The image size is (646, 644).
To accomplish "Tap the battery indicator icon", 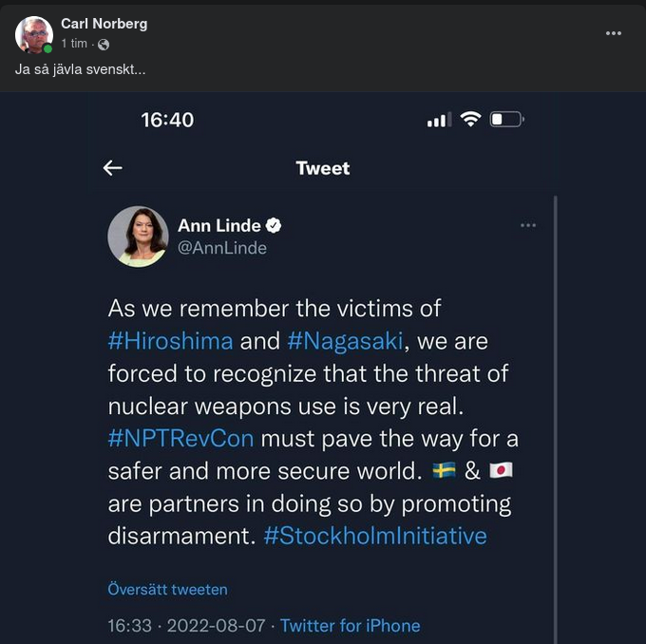I will coord(506,120).
